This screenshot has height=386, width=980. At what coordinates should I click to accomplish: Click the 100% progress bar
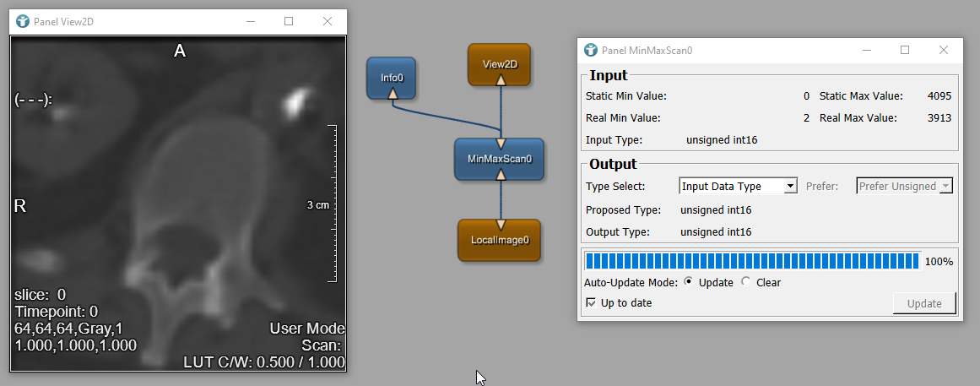(x=751, y=261)
